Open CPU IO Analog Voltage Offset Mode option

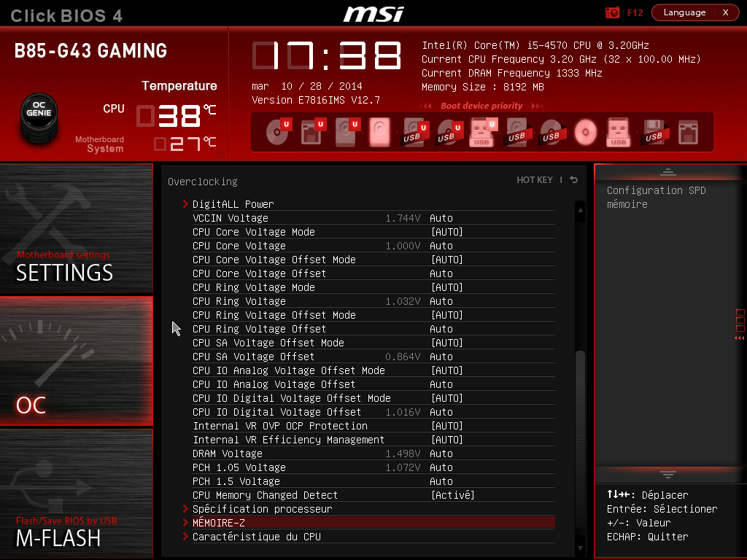tap(447, 370)
